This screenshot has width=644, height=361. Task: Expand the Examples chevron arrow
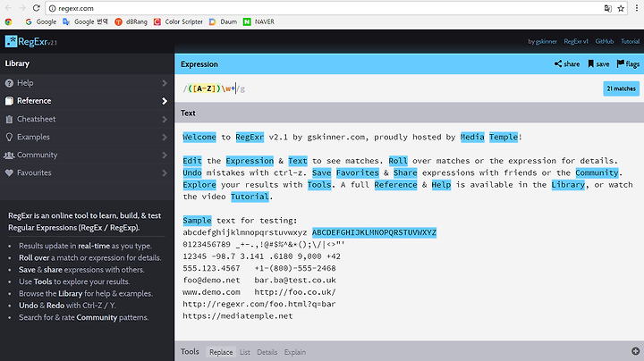[x=165, y=137]
